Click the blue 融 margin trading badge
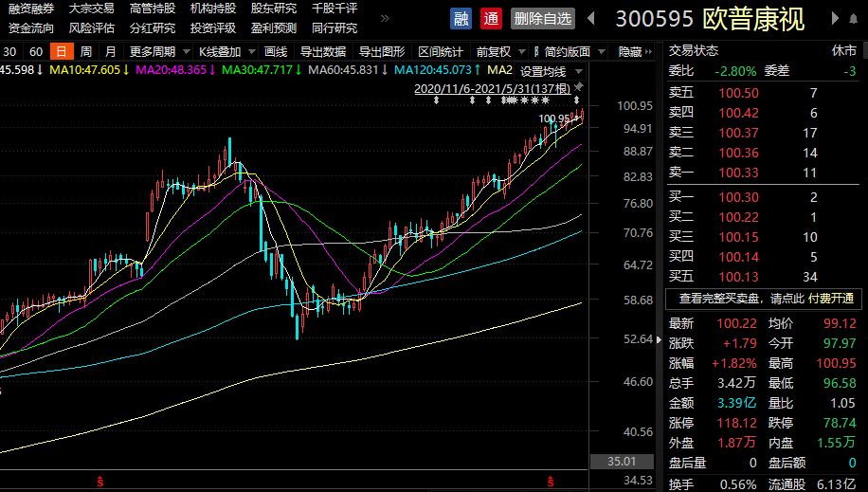Screen dimensions: 868x492 coord(461,19)
